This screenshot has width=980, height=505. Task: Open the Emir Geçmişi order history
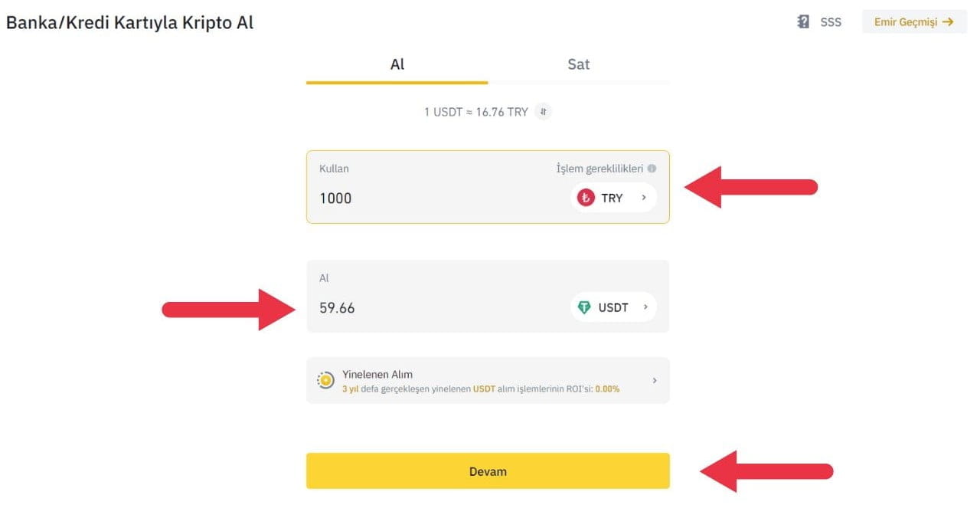(913, 21)
